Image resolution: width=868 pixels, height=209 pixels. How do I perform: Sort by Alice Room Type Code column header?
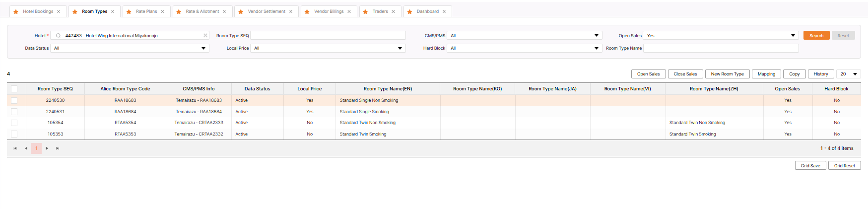[125, 89]
